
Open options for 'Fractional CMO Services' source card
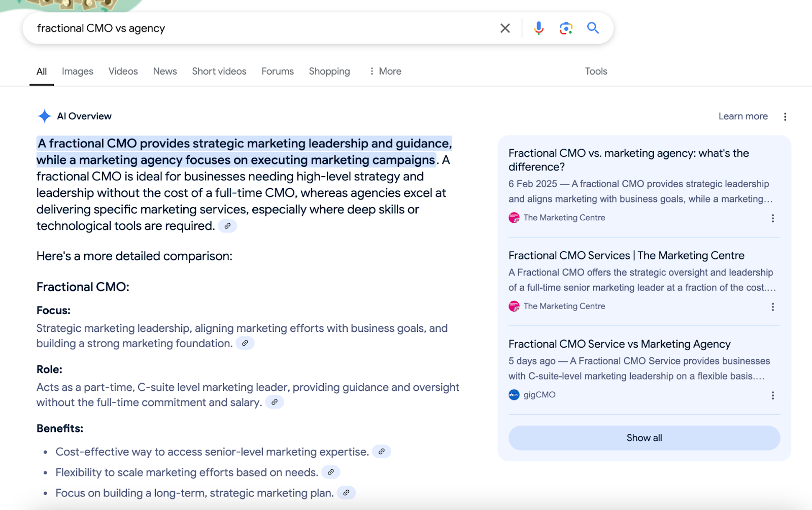(x=772, y=307)
